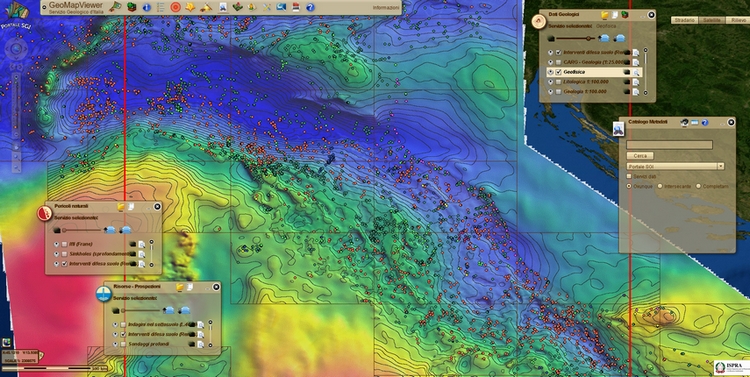The image size is (750, 377).
Task: Adjust the opacity slider in Risorse - Prospezioni
Action: pyautogui.click(x=142, y=310)
